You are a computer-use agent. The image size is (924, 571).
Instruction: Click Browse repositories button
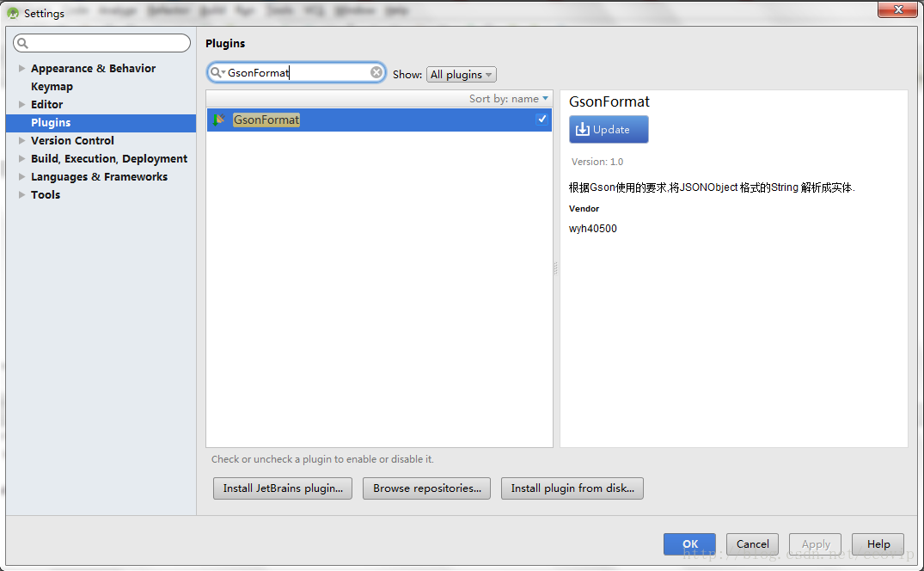click(426, 488)
